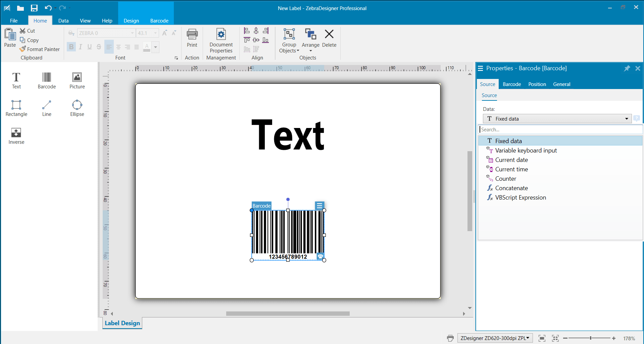Open the ZEBRA 0 font name dropdown
This screenshot has width=644, height=344.
coord(132,33)
